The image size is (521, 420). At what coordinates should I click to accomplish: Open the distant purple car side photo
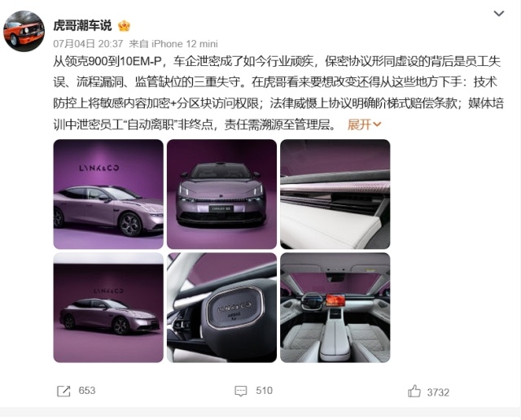tap(108, 308)
